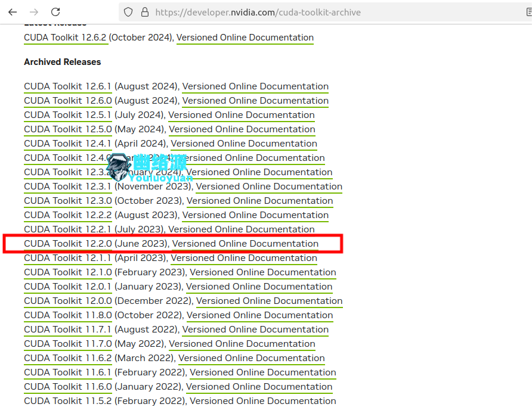Open CUDA Toolkit 12.2.2 link
The width and height of the screenshot is (532, 407).
click(x=68, y=215)
